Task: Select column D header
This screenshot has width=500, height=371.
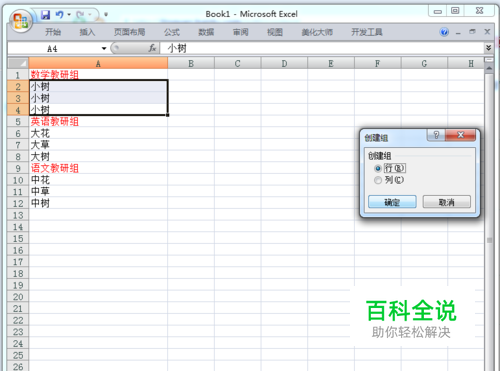Action: click(x=284, y=63)
